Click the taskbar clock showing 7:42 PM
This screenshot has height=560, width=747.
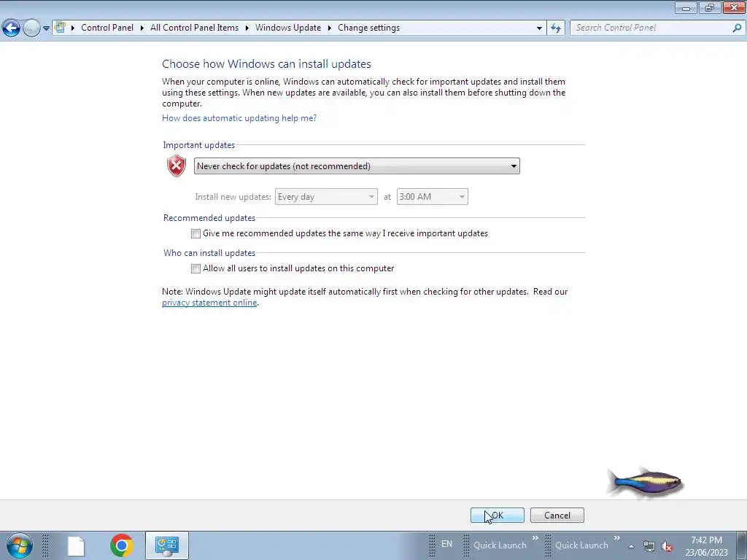pos(706,546)
